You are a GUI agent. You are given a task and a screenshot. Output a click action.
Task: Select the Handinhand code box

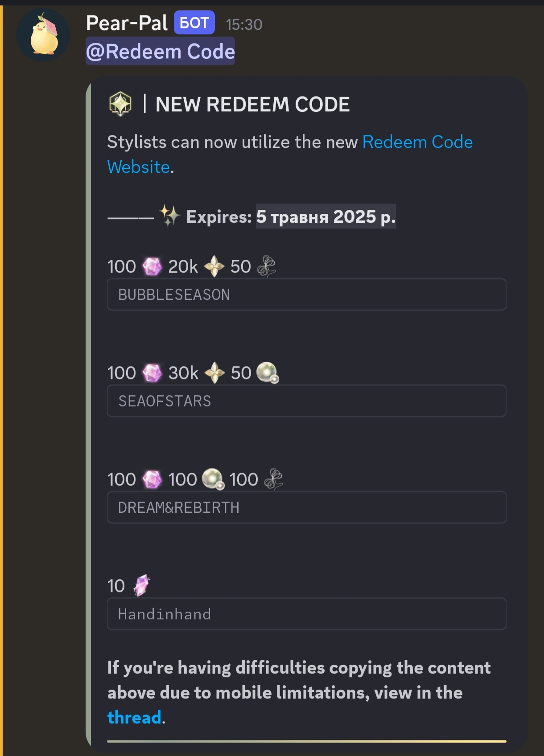pos(307,614)
